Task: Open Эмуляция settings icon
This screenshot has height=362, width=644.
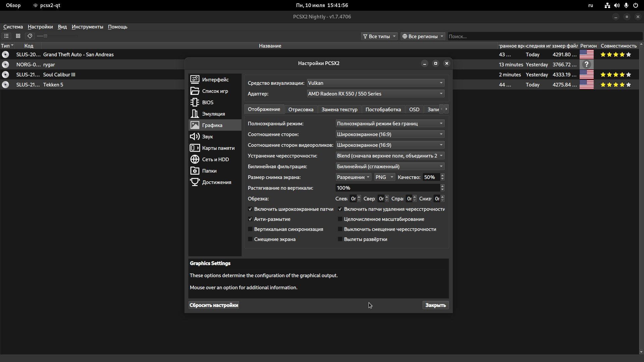Action: [x=195, y=114]
